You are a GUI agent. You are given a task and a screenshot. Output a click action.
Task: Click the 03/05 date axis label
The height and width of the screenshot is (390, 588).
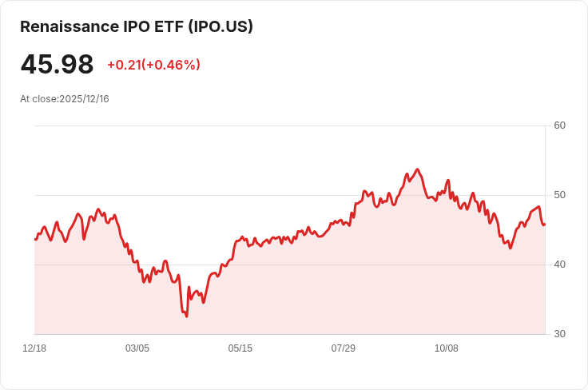[x=137, y=348]
